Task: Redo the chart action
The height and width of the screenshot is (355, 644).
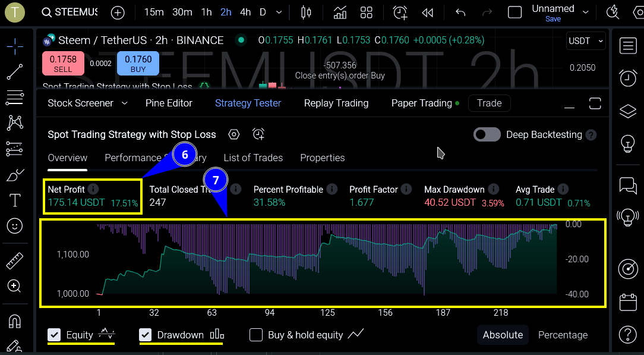Action: (487, 12)
